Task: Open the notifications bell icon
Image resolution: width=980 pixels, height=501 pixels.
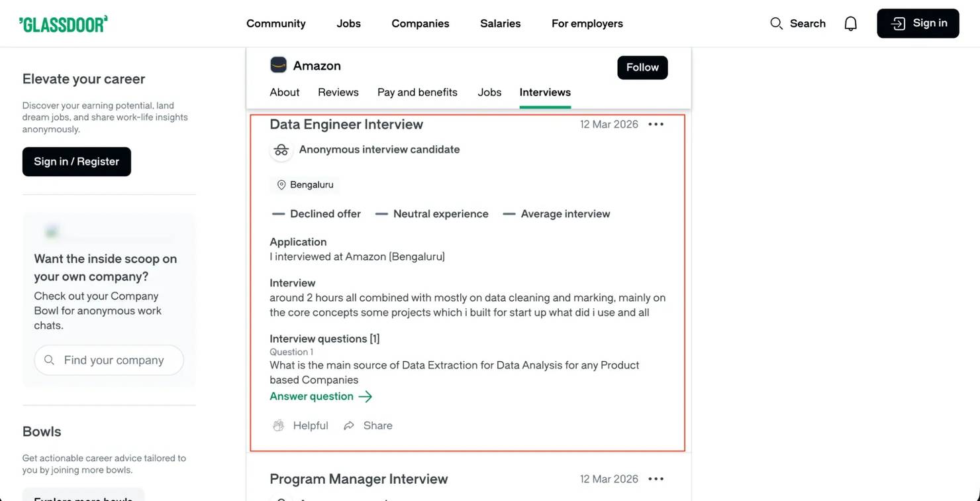Action: (851, 24)
